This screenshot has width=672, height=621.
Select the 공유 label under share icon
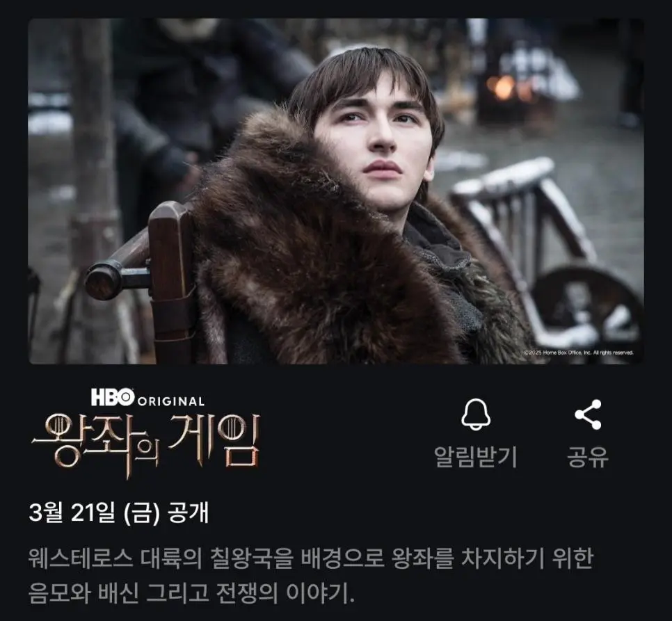click(588, 457)
